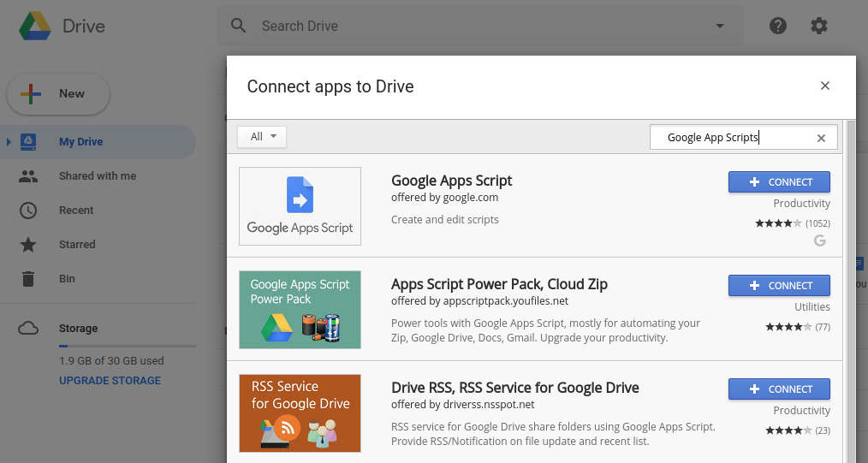Open Storage section label

pyautogui.click(x=78, y=329)
